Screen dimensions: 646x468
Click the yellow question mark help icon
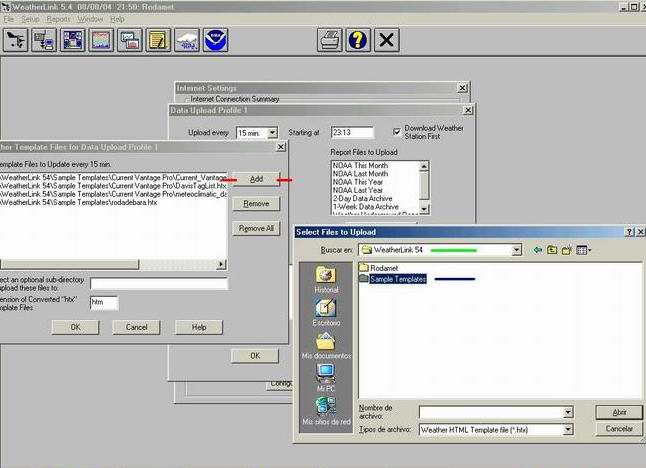pos(358,40)
